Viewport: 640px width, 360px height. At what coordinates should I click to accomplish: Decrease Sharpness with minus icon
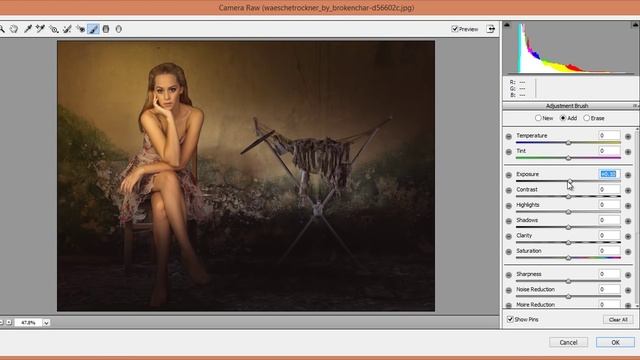509,275
